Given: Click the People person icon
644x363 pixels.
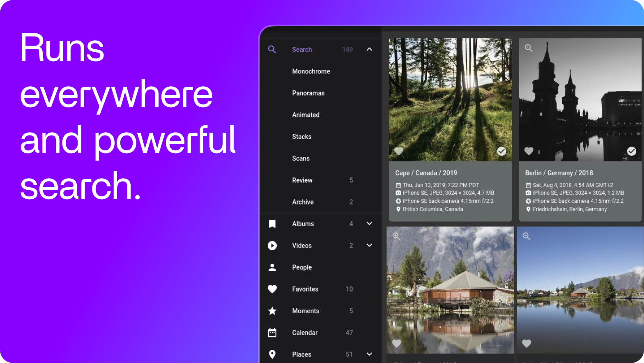Looking at the screenshot, I should point(272,267).
